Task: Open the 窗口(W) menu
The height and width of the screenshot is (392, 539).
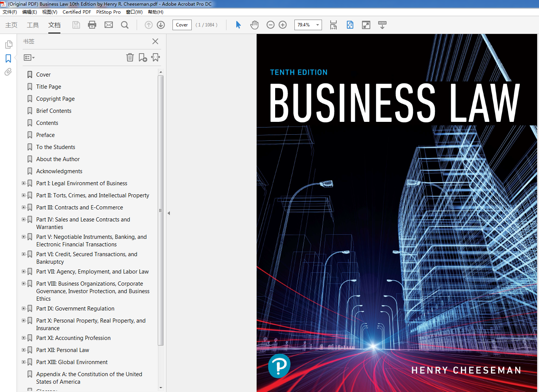Action: click(x=134, y=12)
